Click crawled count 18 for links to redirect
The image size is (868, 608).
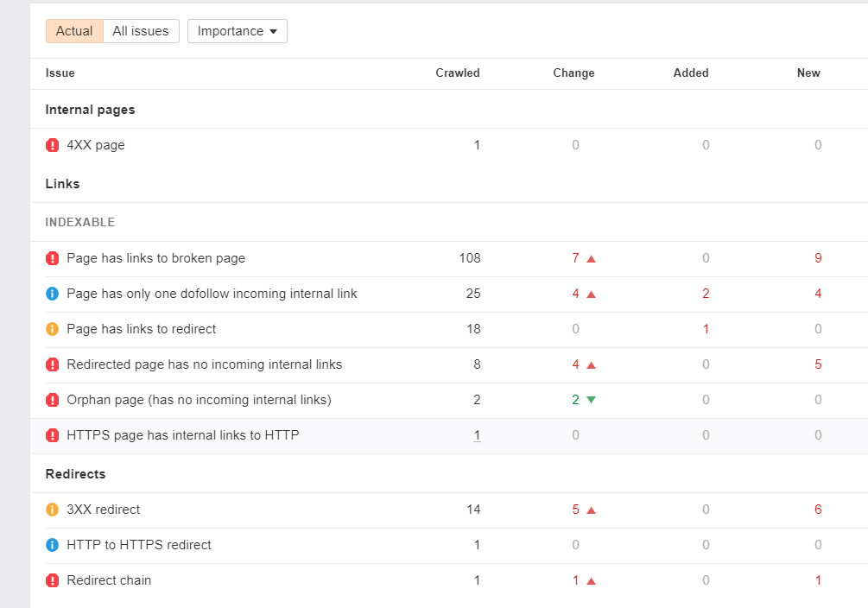473,329
